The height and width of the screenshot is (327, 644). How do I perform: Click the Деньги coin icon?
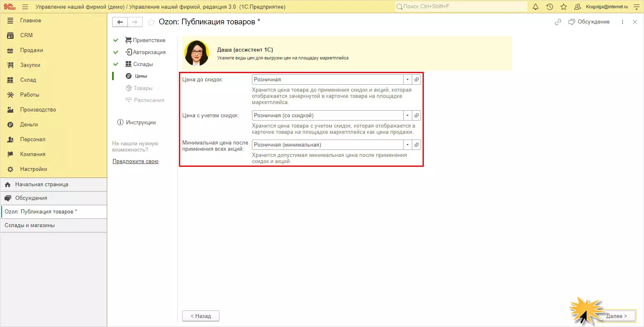click(x=11, y=124)
